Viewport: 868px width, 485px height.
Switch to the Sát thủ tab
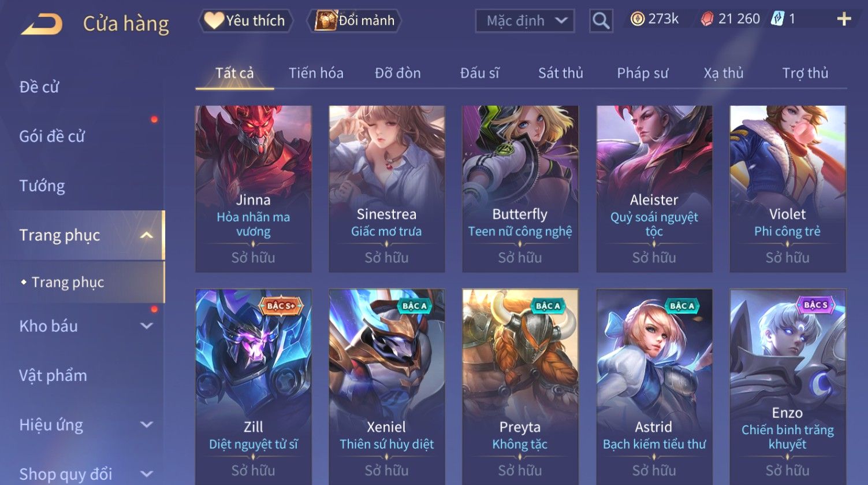(x=560, y=73)
